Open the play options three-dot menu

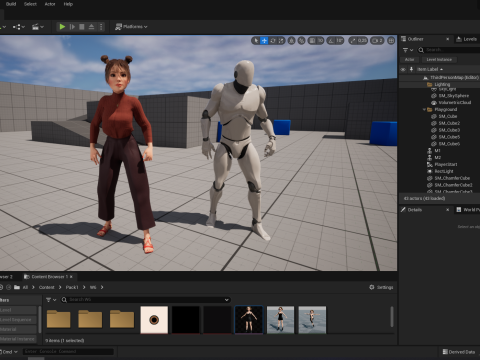pyautogui.click(x=101, y=27)
